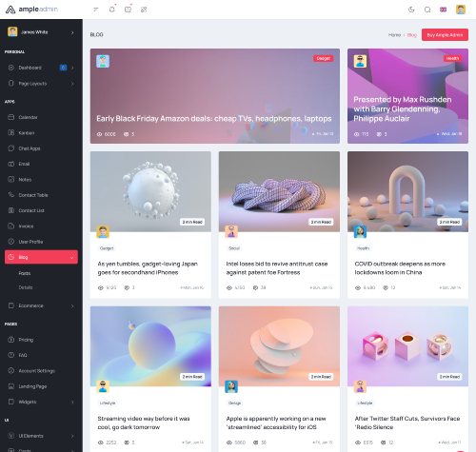Open the messages icon in header

128,10
